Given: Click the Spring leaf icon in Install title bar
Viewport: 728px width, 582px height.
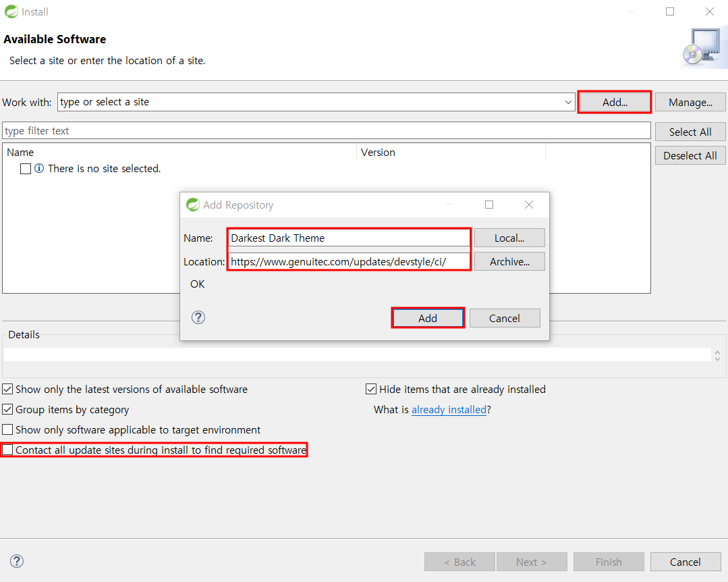Looking at the screenshot, I should tap(11, 11).
